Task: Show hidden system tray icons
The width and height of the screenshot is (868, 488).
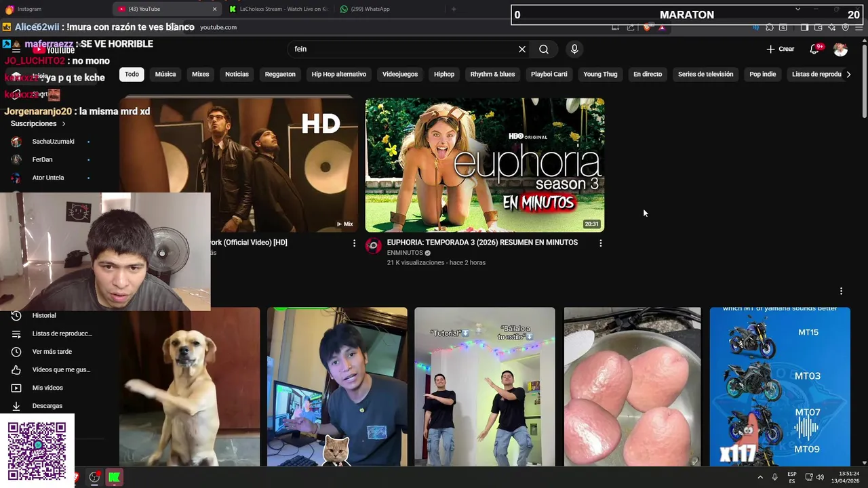Action: click(x=759, y=477)
